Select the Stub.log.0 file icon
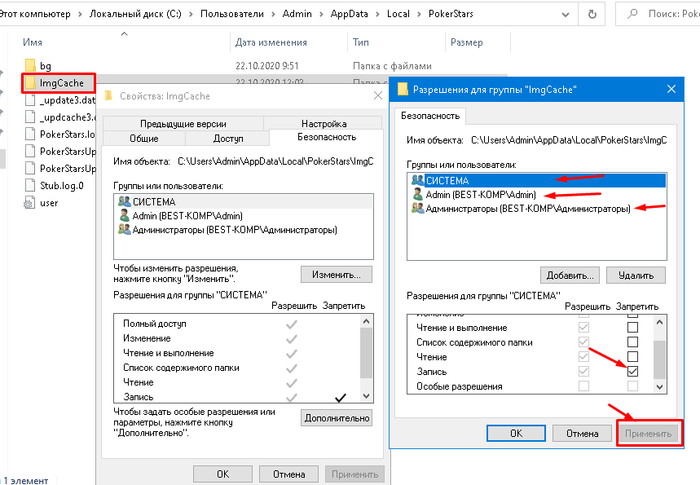 click(x=30, y=185)
